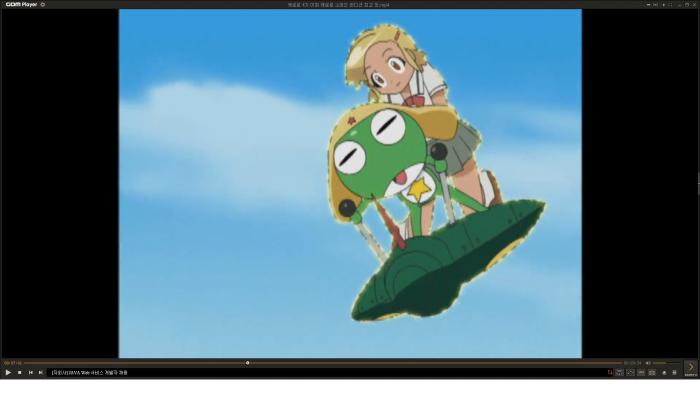Open the first bottom-right control panel icon
The image size is (700, 394).
619,372
